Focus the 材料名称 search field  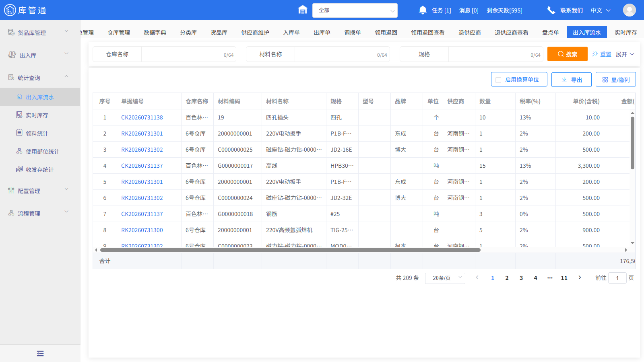342,54
